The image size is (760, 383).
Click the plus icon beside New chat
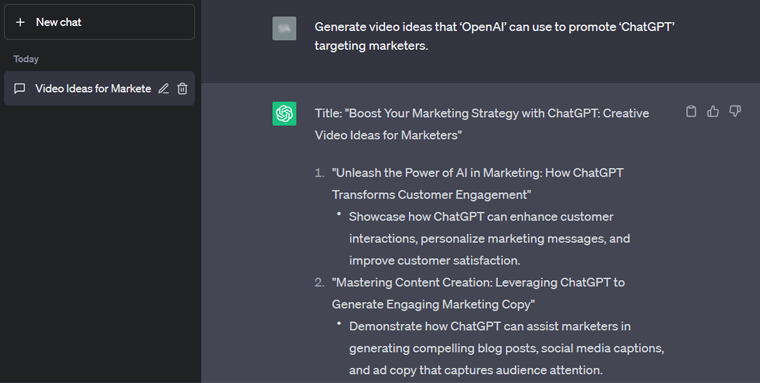coord(20,22)
